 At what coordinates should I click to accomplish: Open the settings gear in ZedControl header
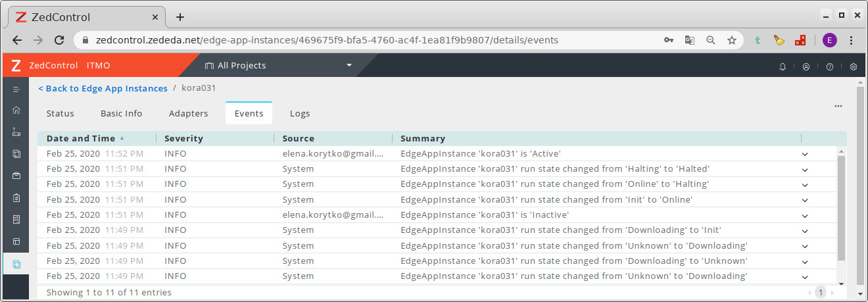click(854, 66)
